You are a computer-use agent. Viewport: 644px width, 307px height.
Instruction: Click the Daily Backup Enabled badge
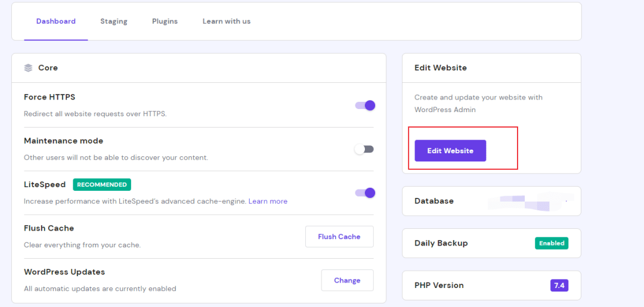click(x=551, y=243)
